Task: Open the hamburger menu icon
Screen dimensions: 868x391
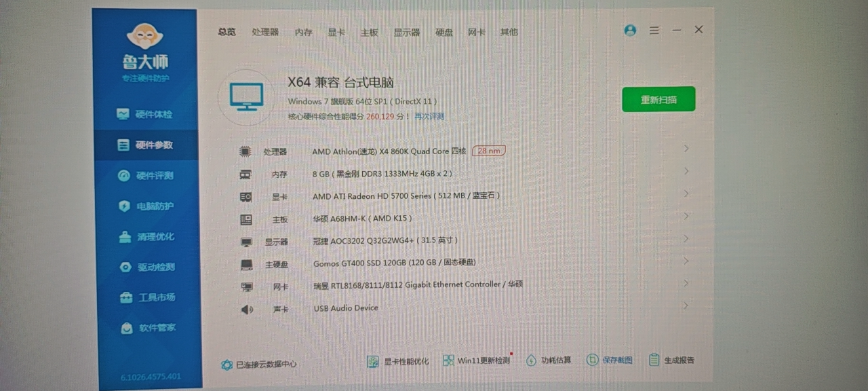Action: point(654,31)
